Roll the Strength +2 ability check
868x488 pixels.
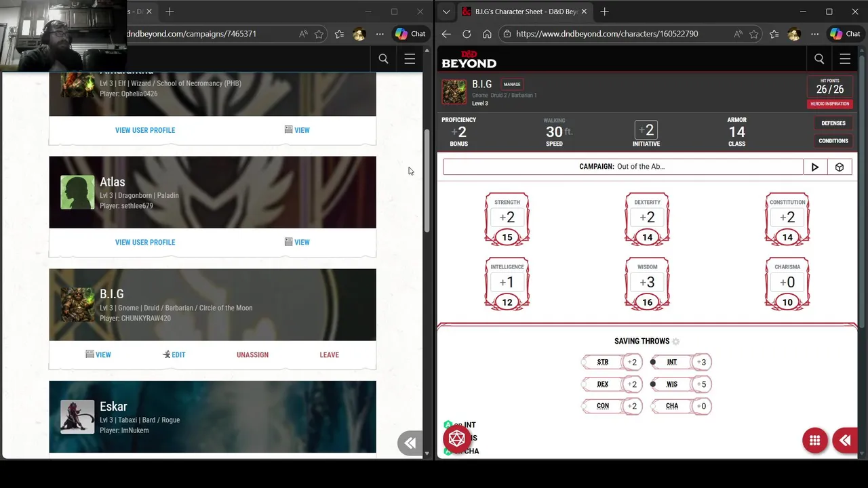point(507,218)
